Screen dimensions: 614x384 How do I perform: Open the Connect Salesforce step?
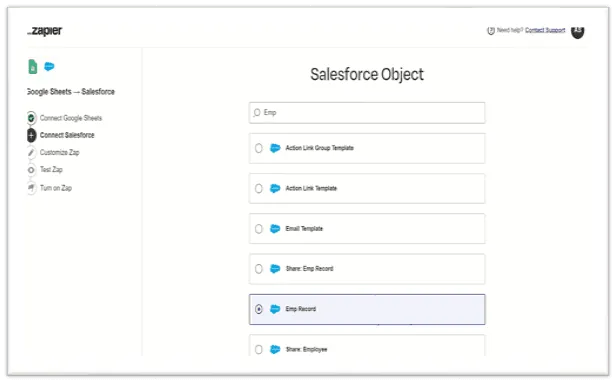tap(67, 135)
